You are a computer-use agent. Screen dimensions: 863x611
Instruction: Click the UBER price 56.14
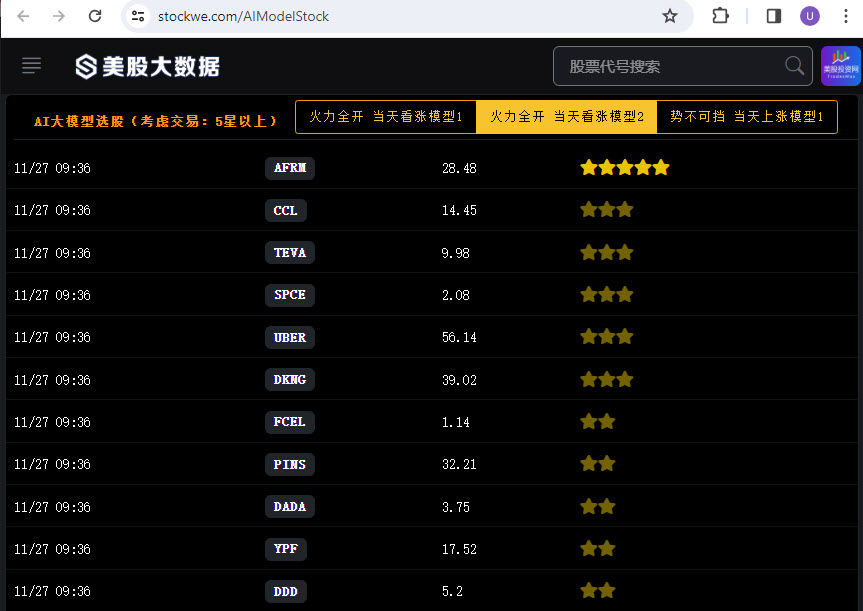click(459, 337)
